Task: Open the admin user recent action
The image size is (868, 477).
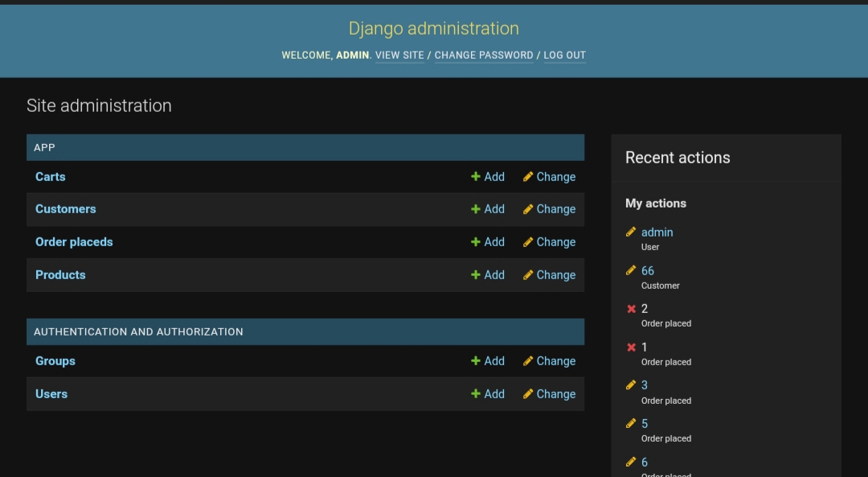Action: pos(657,232)
